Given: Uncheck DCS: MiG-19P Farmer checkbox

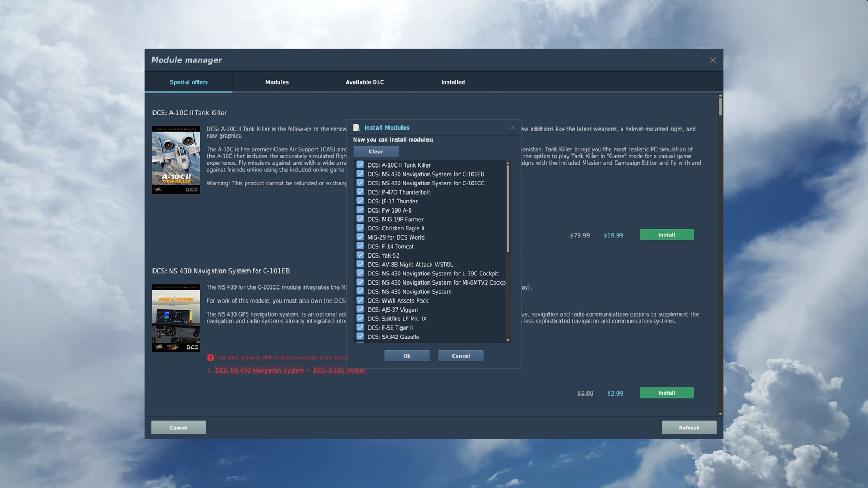Looking at the screenshot, I should click(x=360, y=219).
